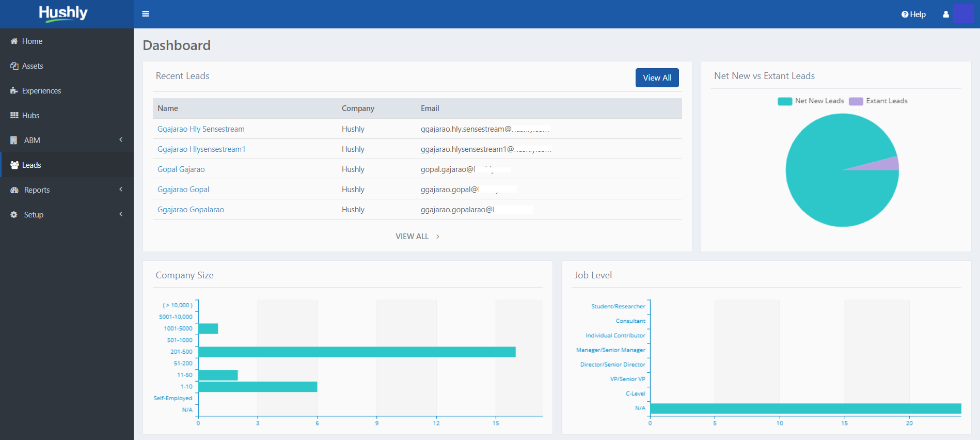This screenshot has height=440, width=980.
Task: Click the VIEW ALL link below table
Action: [412, 237]
